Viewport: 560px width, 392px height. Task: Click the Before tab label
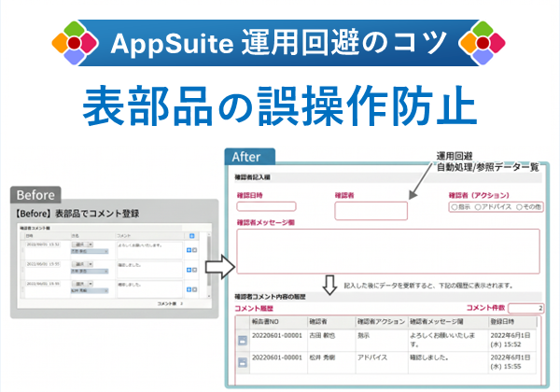click(x=35, y=195)
